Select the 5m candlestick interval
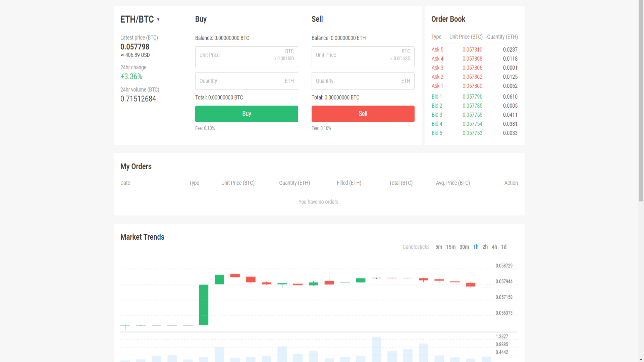Image resolution: width=644 pixels, height=362 pixels. tap(438, 247)
